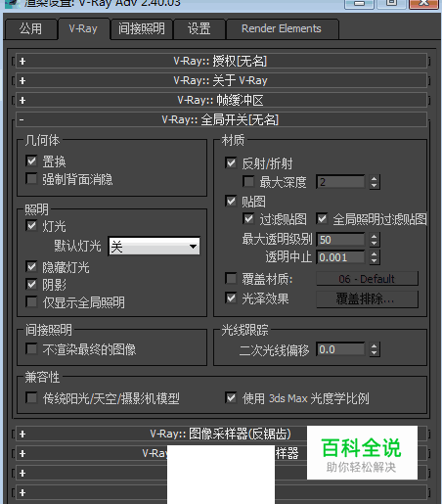Enable the 最大深度 checkbox
The width and height of the screenshot is (442, 504).
pos(248,181)
